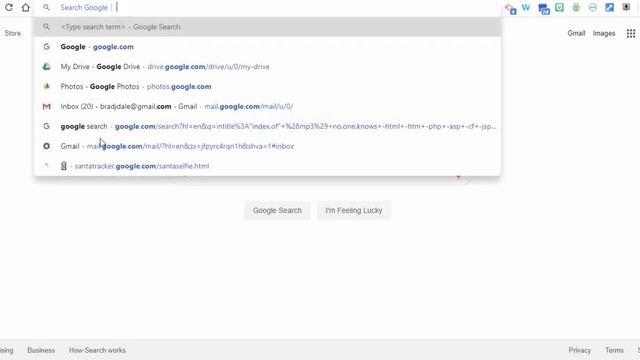Select the My Drive Google Drive suggestion
The image size is (640, 360).
click(268, 67)
